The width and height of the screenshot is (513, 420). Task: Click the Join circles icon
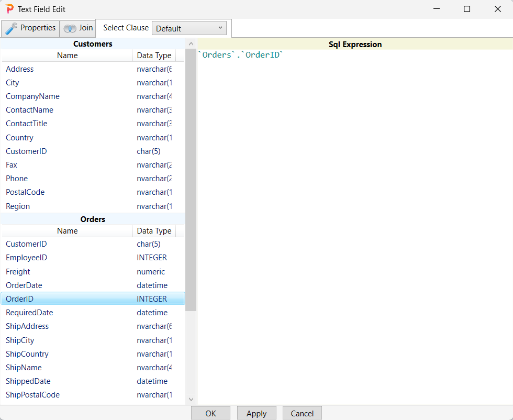70,28
